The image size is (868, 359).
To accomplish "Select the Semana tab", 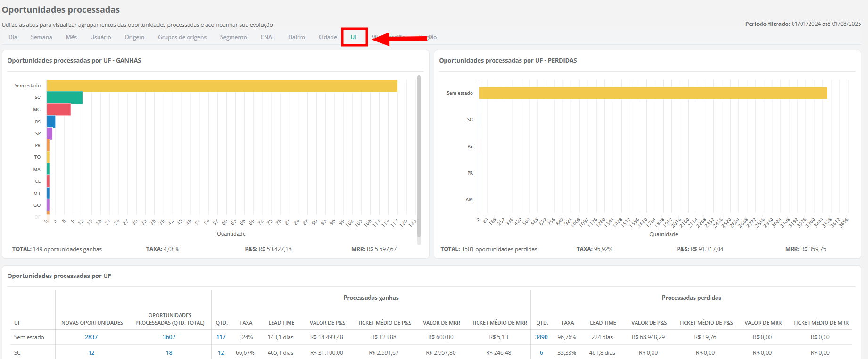I will coord(41,37).
